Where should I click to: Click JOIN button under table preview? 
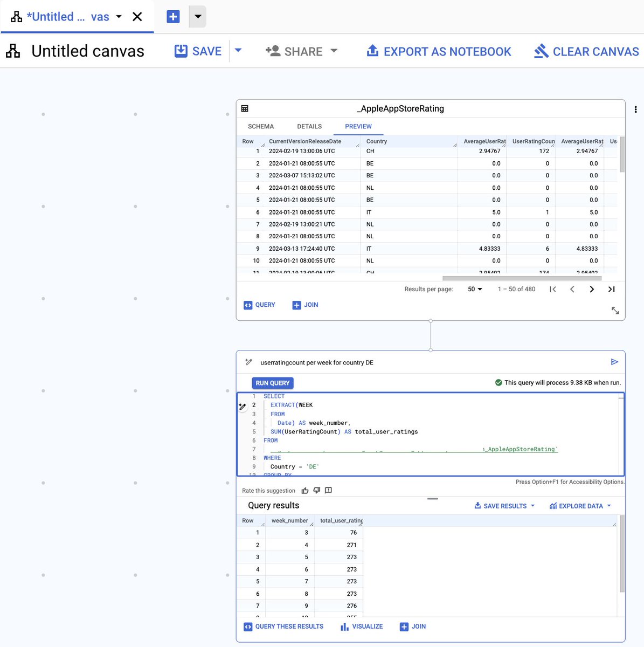305,305
